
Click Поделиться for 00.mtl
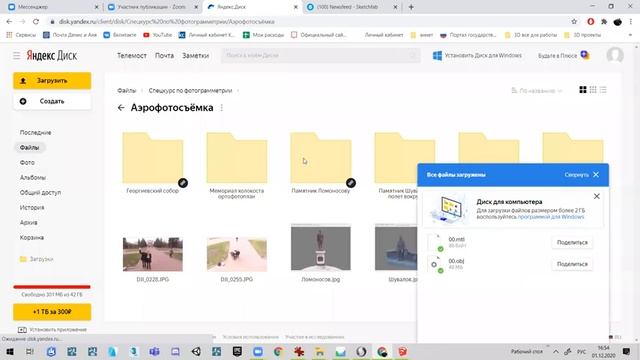point(572,242)
